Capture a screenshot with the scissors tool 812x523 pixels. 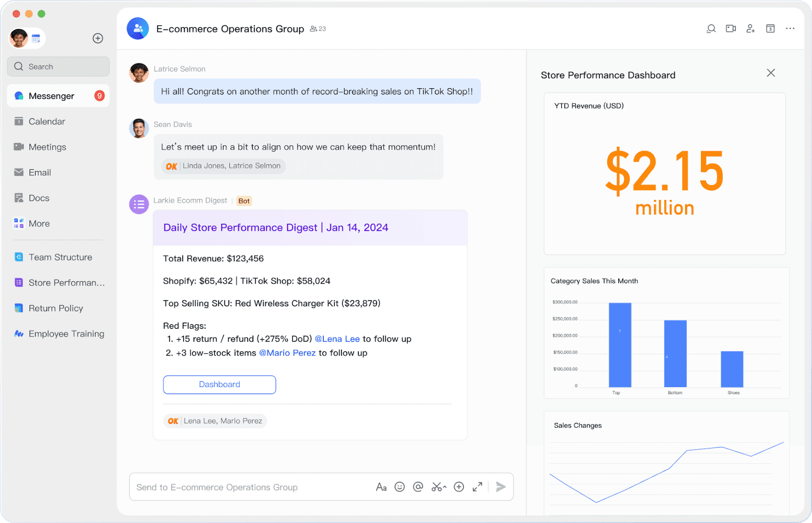point(436,486)
